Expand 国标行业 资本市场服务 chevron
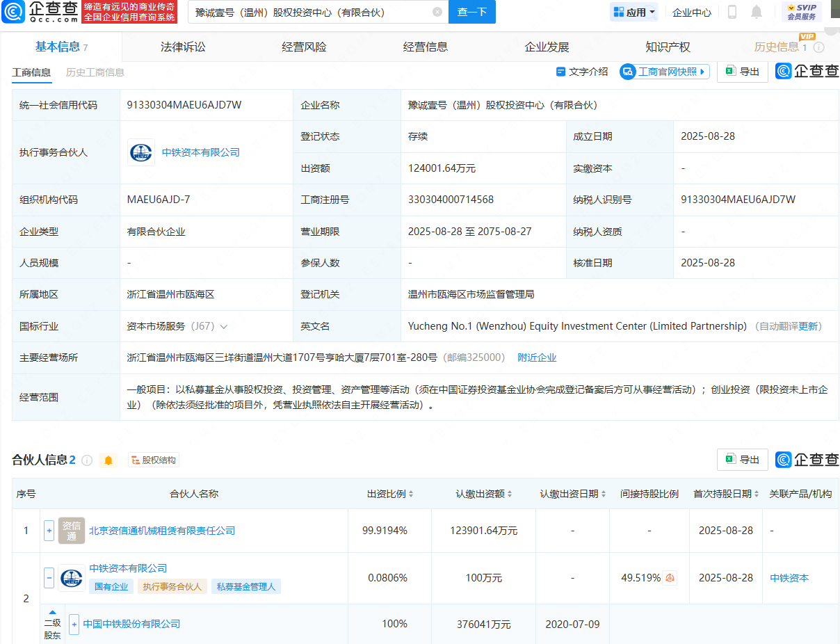 [x=224, y=326]
